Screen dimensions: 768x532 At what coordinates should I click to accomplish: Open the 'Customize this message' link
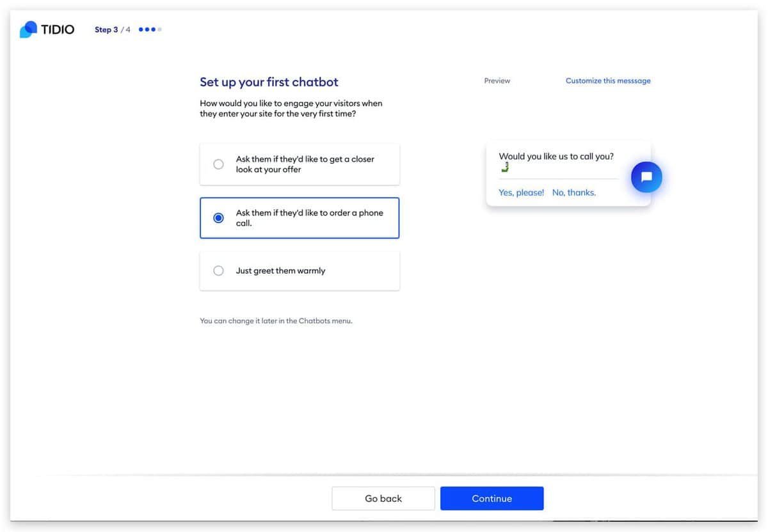[608, 81]
